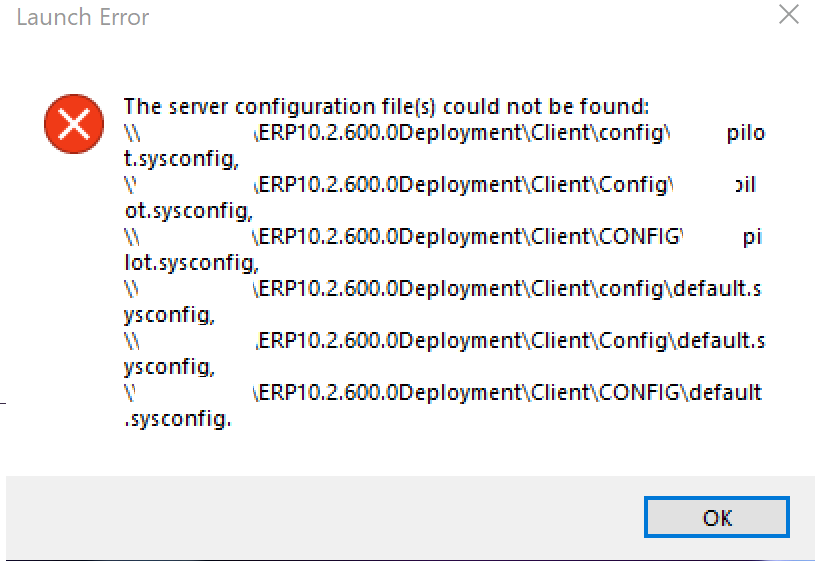Viewport: 815px width, 561px height.
Task: Select the 'server configuration file(s) could not be found' line
Action: point(386,106)
